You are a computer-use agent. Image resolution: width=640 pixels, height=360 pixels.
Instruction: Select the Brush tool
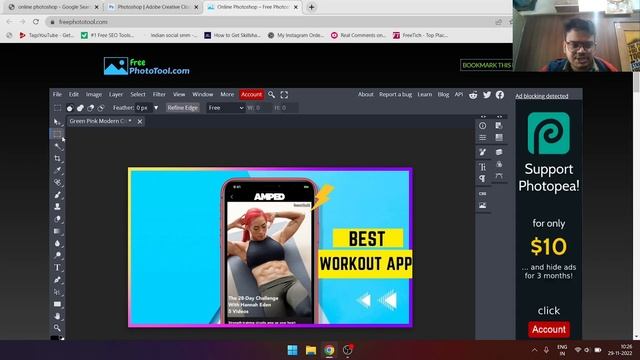(57, 195)
